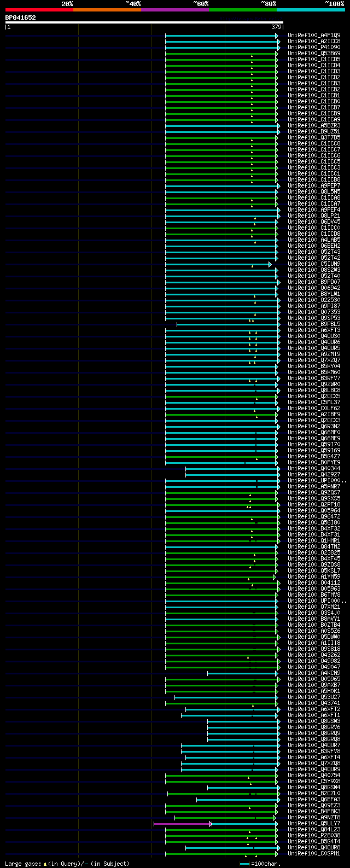The image size is (350, 868).
Task: Open hit UniRef100_A9ZMI9
Action: pos(314,354)
